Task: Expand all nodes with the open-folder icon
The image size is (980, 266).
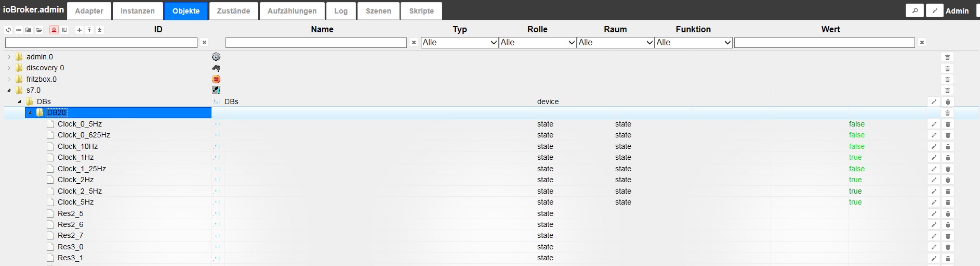Action: (x=39, y=30)
